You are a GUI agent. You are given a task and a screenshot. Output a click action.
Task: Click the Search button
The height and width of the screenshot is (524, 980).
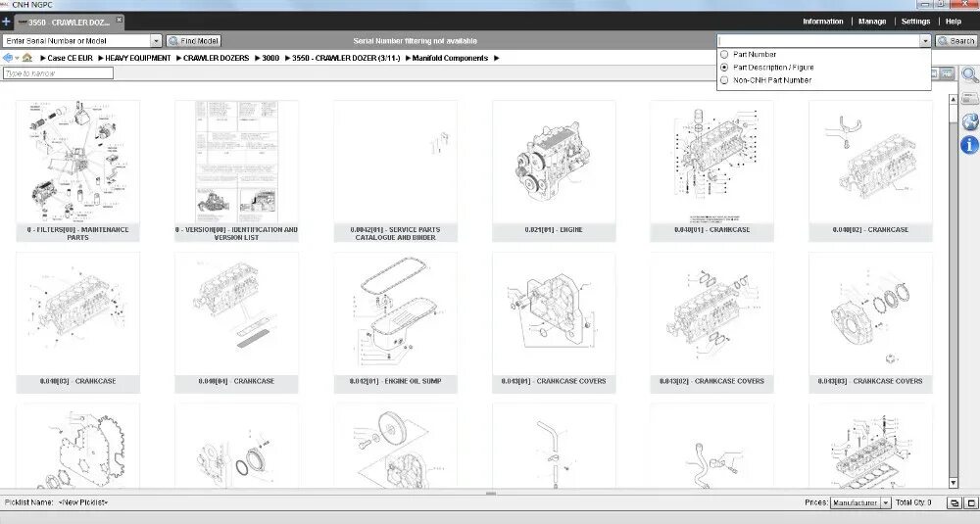[956, 40]
